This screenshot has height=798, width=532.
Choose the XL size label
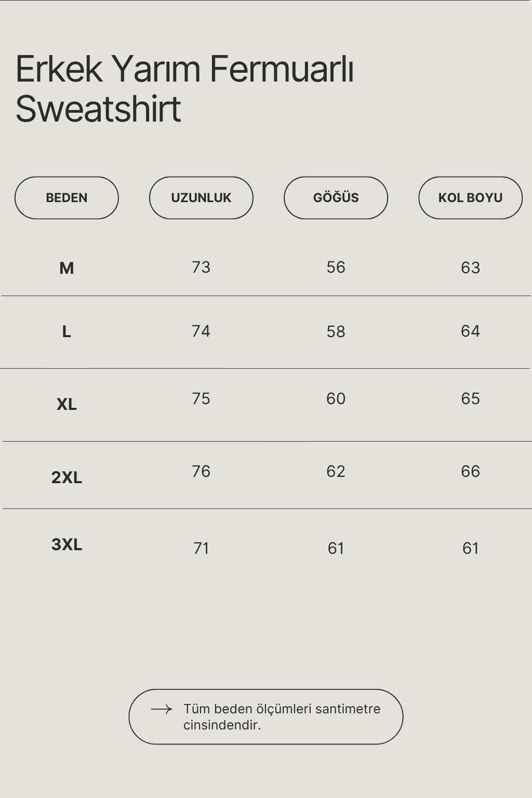[x=66, y=404]
